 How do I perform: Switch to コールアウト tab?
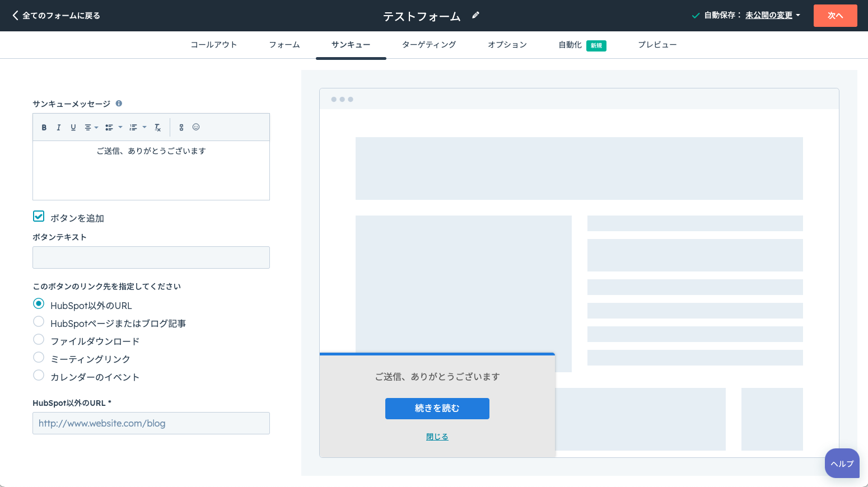point(214,45)
